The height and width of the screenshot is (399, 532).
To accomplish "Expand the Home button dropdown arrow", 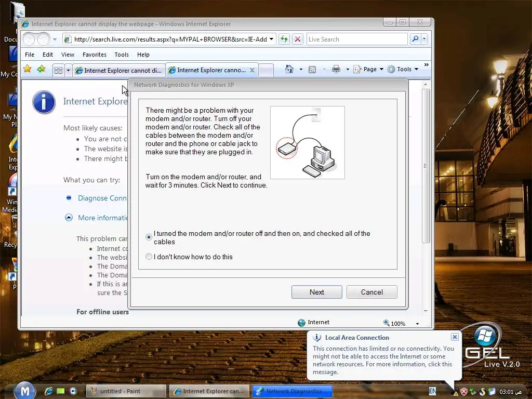I will 301,69.
